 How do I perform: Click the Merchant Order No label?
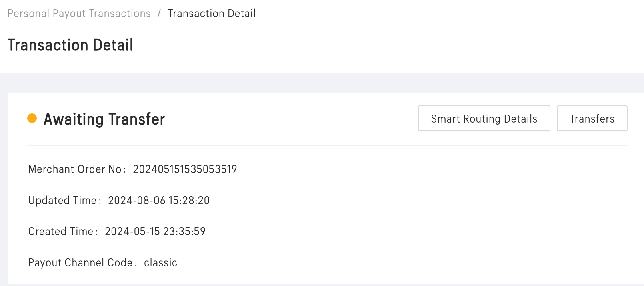click(75, 169)
